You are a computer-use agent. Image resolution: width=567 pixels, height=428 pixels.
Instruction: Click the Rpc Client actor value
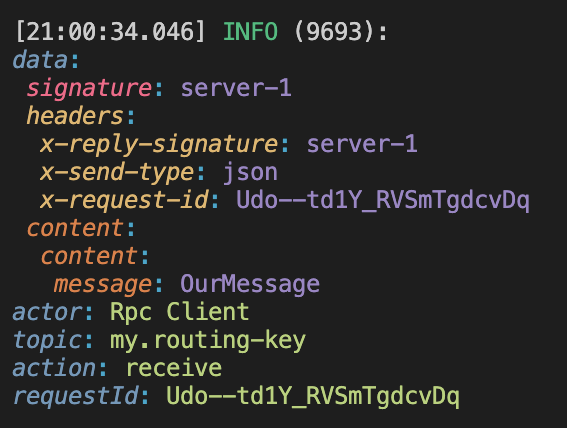pos(179,312)
